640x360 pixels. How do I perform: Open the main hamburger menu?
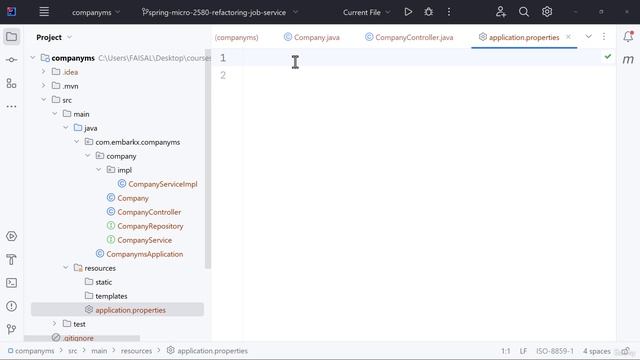click(44, 12)
